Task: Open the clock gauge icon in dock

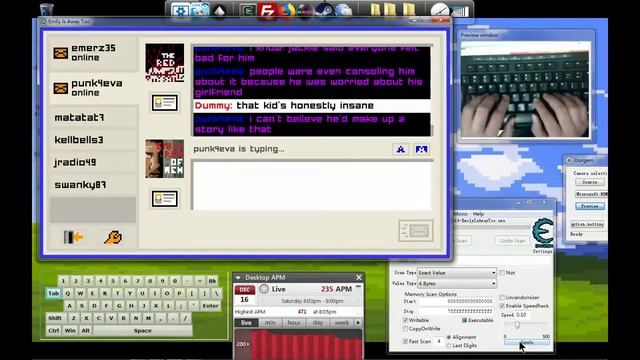Action: 440,10
